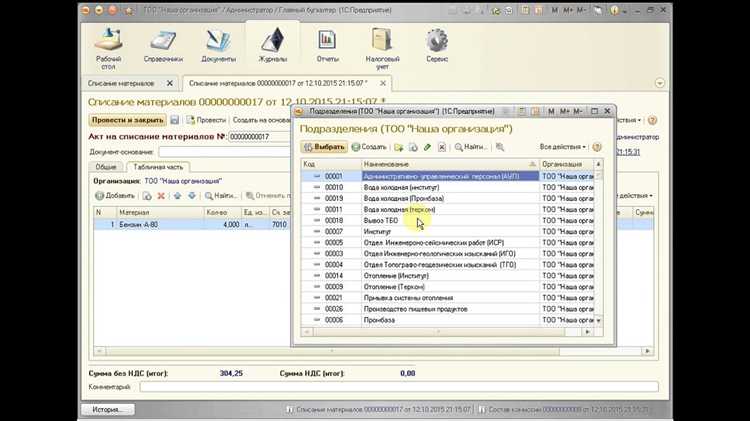Open Все действия dropdown in Подразделения
The image size is (750, 421).
coord(562,147)
